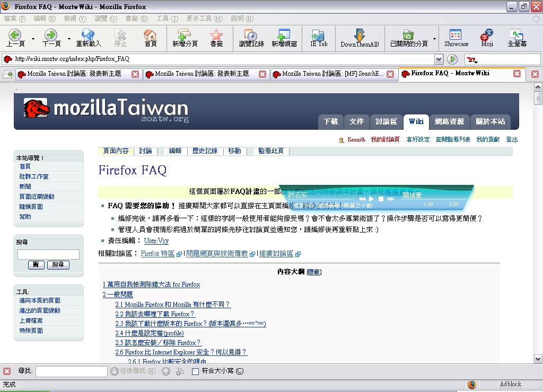Open a new tab with 新增分頁

click(185, 35)
